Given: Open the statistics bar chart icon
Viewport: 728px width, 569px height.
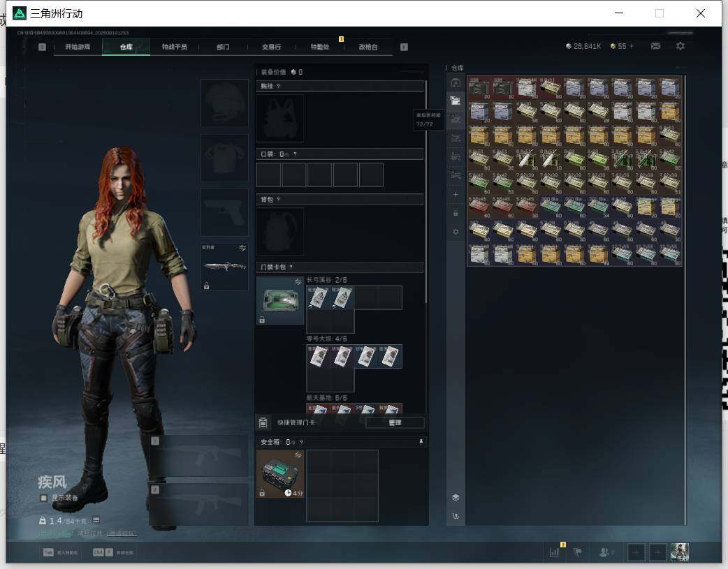Looking at the screenshot, I should [555, 552].
